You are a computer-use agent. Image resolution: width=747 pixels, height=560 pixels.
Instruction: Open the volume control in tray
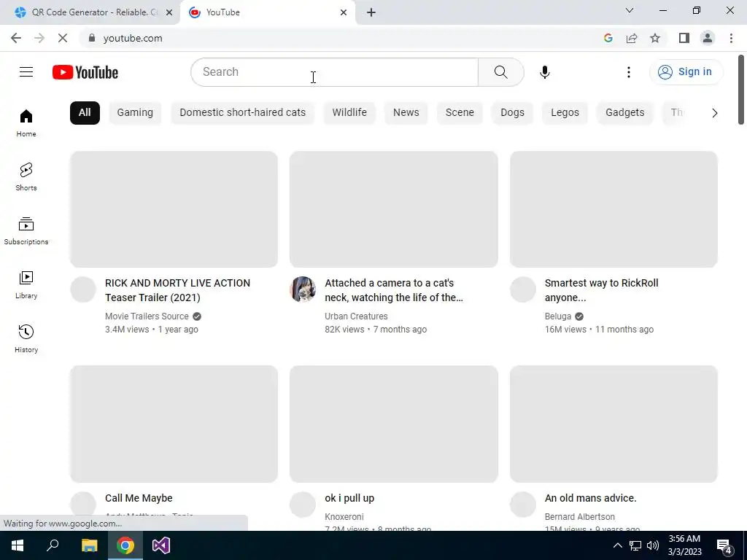pyautogui.click(x=653, y=545)
